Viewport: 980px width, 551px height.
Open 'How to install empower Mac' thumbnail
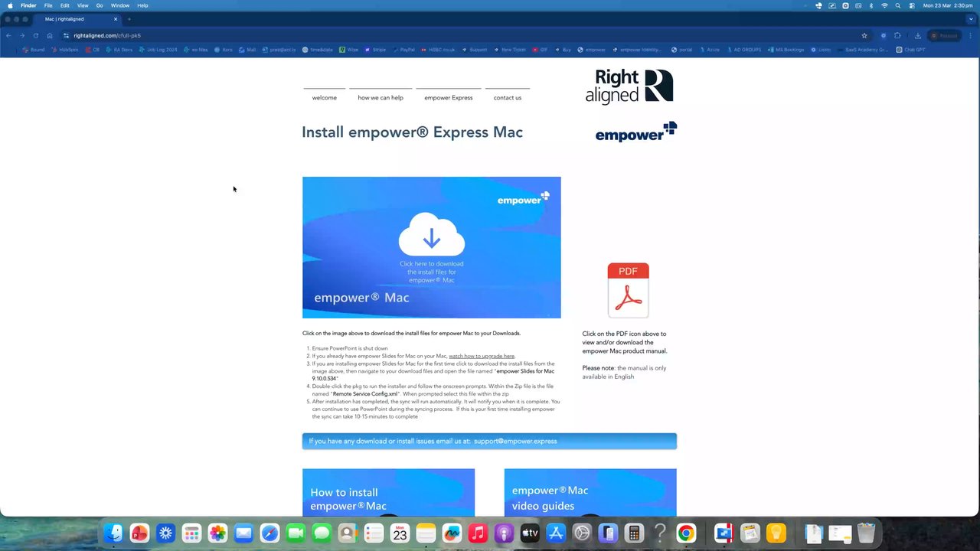(388, 492)
